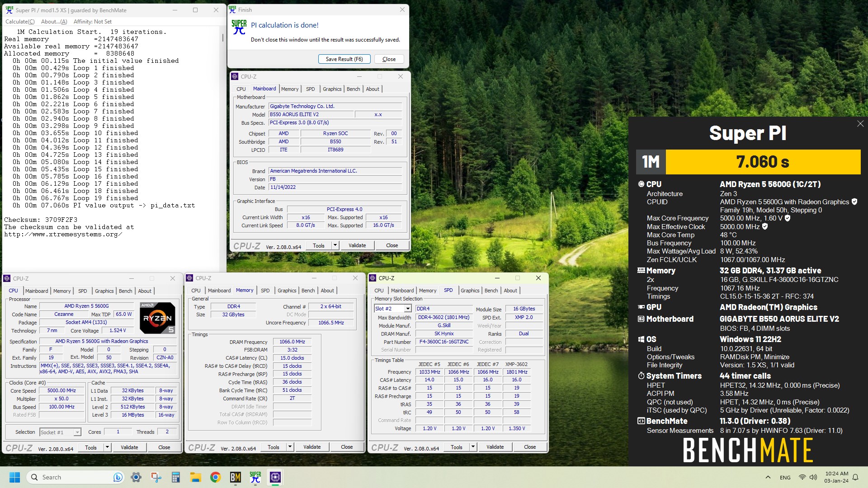Switch to CPU-Z taskbar icon
This screenshot has height=488, width=868.
coord(275,477)
